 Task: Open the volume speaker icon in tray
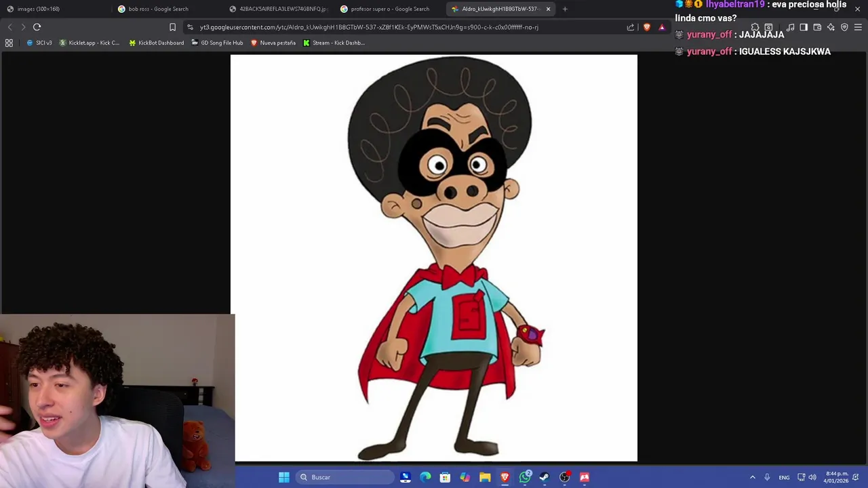click(x=812, y=477)
